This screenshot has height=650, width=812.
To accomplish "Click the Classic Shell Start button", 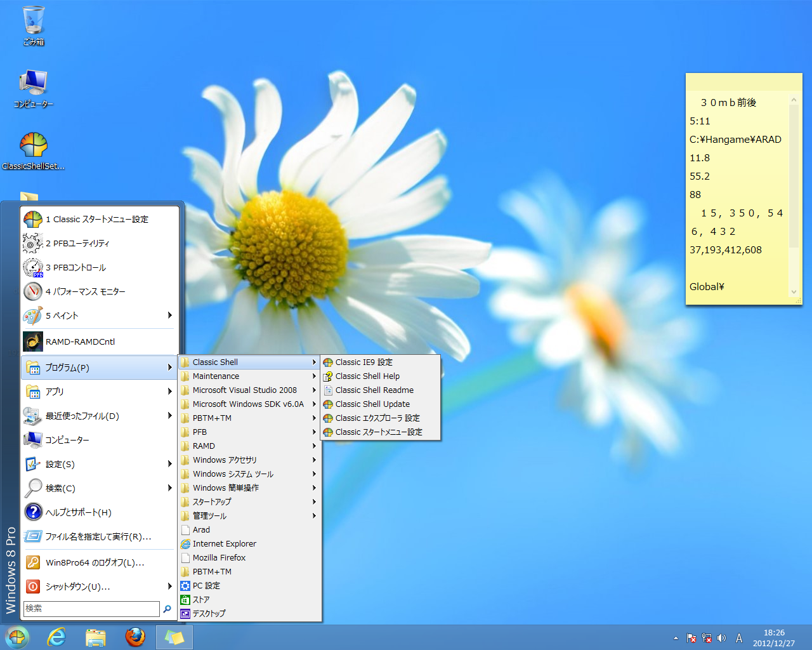I will pyautogui.click(x=17, y=637).
